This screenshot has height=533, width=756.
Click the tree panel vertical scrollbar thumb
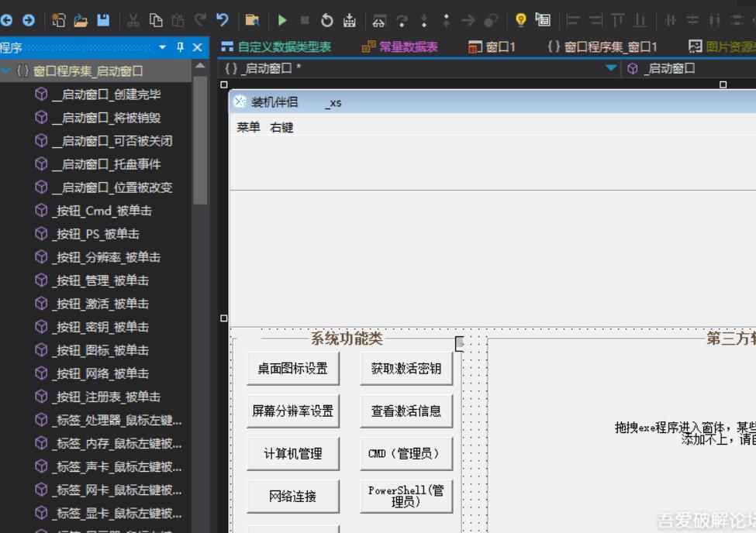tap(200, 140)
